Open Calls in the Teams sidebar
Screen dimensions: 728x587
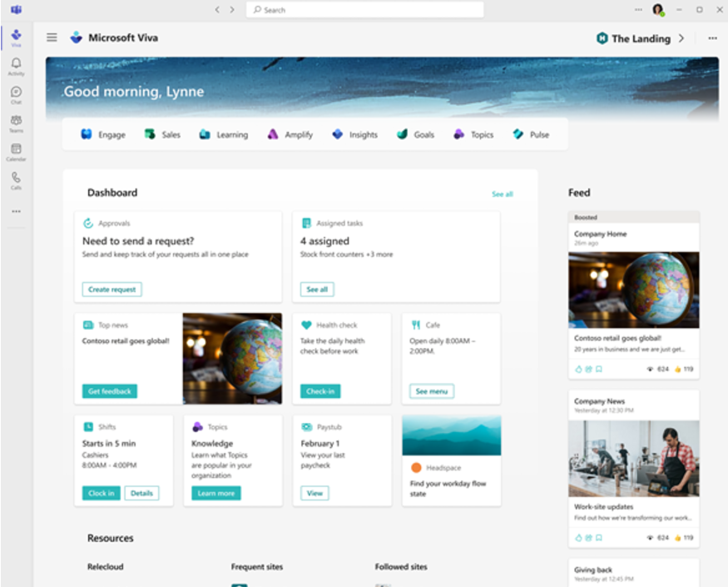pyautogui.click(x=16, y=180)
